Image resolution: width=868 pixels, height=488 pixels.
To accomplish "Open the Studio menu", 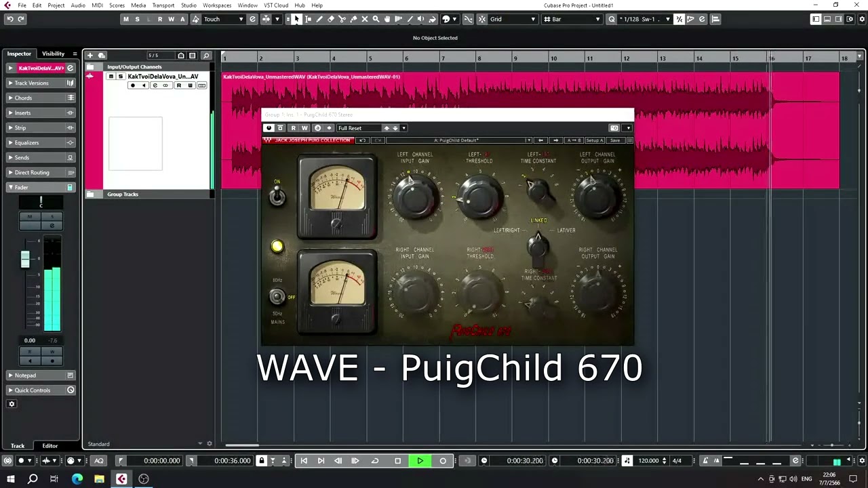I will 189,5.
